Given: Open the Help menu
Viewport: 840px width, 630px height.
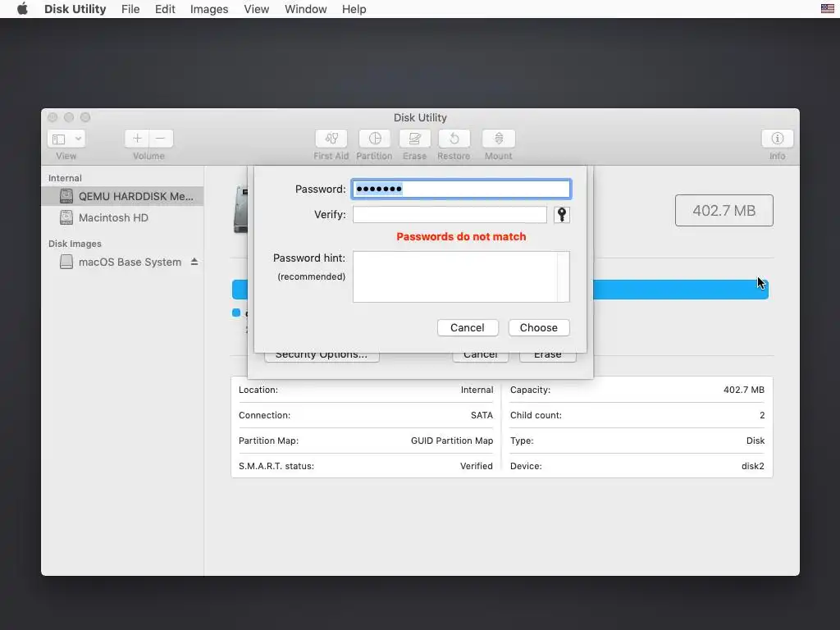Looking at the screenshot, I should [354, 9].
